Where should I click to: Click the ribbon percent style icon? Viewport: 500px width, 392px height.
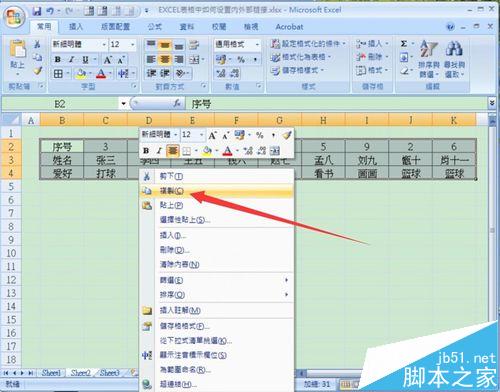[x=241, y=60]
